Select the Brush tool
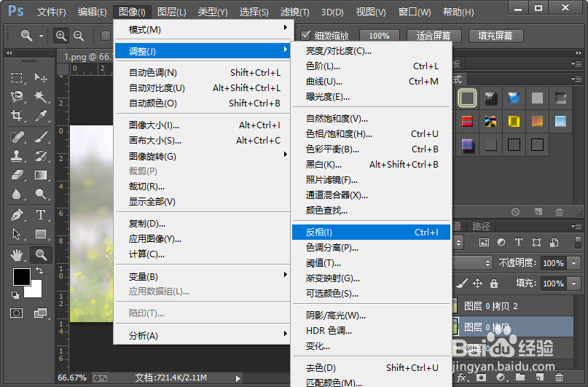This screenshot has height=387, width=588. point(41,137)
